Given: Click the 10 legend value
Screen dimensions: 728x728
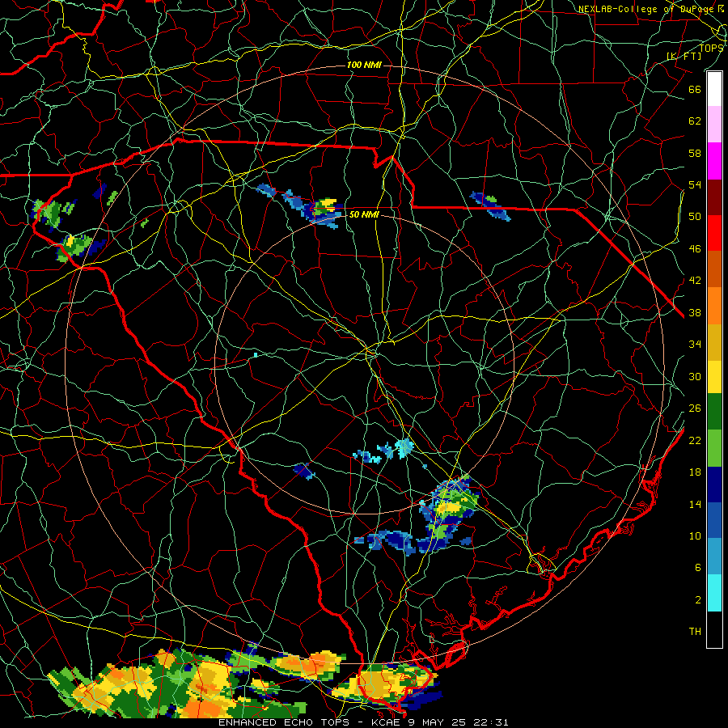Looking at the screenshot, I should 695,536.
